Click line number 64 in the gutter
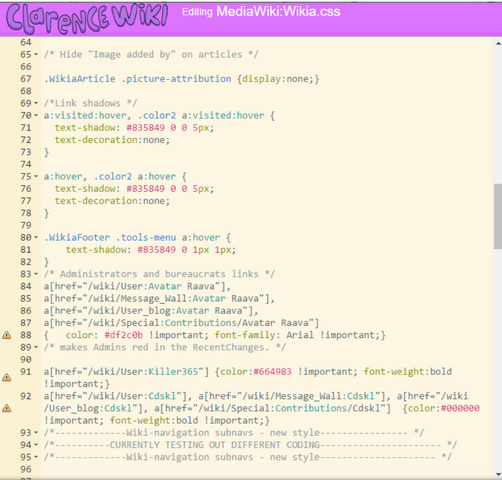The image size is (502, 480). click(x=26, y=42)
